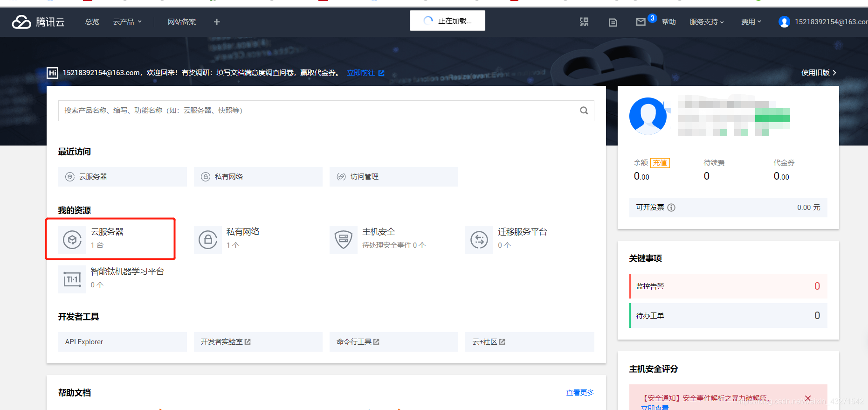Expand the 云产品 dropdown
868x410 pixels.
point(127,22)
